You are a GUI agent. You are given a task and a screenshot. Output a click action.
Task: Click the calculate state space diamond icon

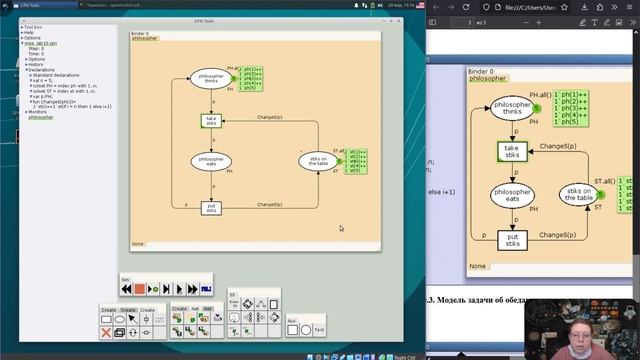(247, 304)
